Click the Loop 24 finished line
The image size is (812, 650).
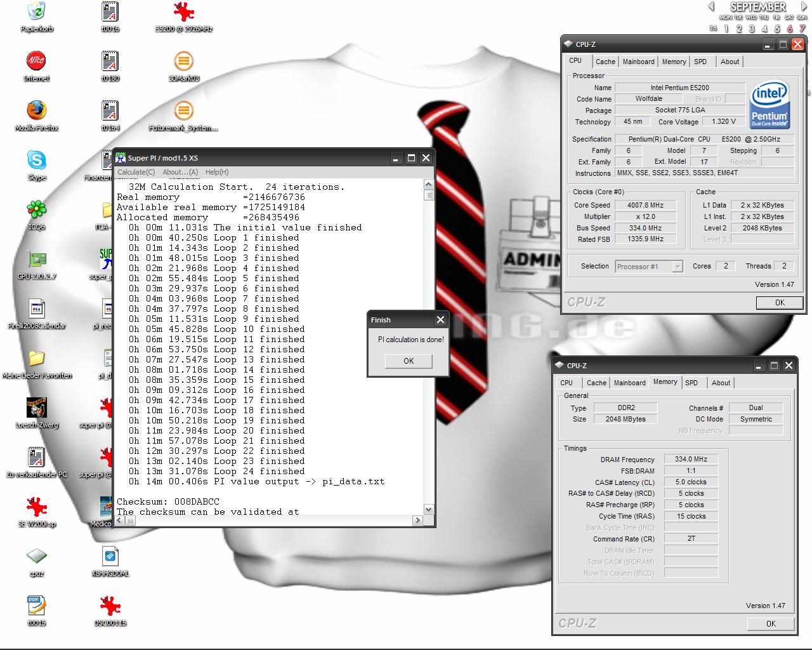(x=216, y=471)
